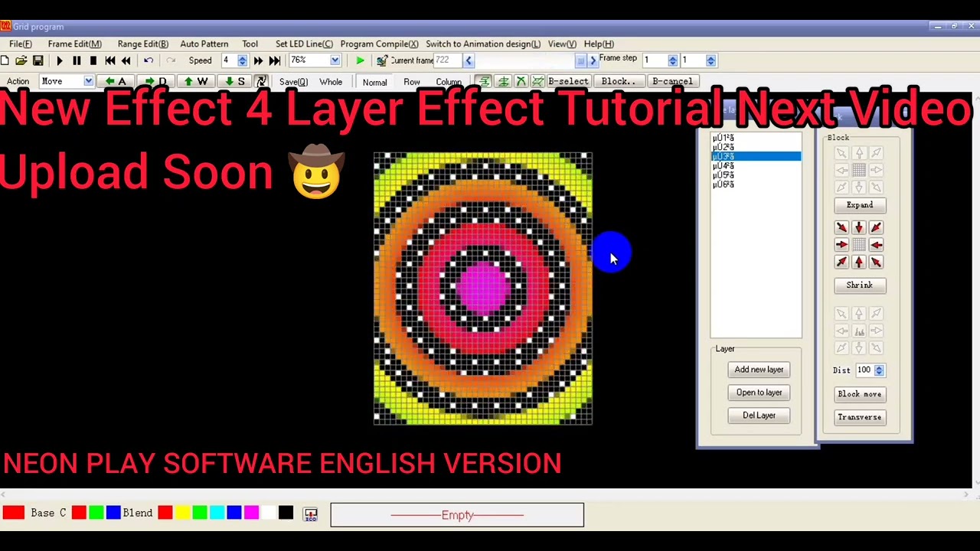
Task: Click the right arrow D button
Action: coord(156,81)
